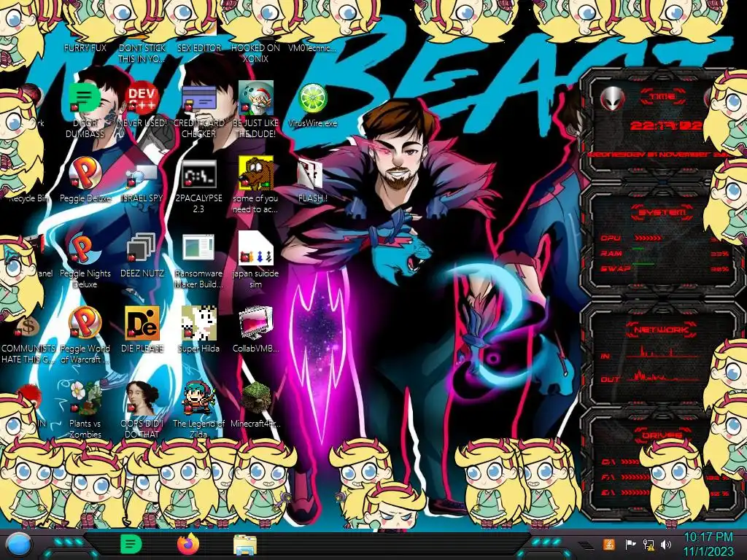Open the green Spotify-style taskbar icon
The width and height of the screenshot is (747, 560).
[131, 544]
